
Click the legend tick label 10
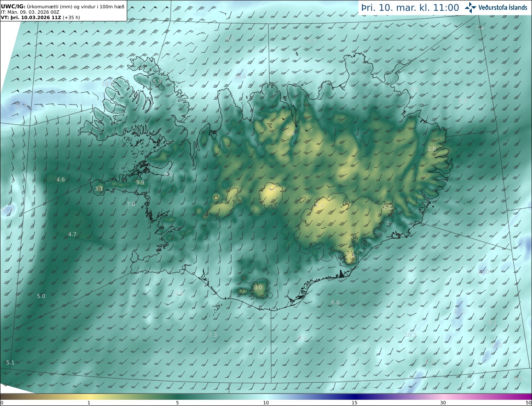(266, 403)
